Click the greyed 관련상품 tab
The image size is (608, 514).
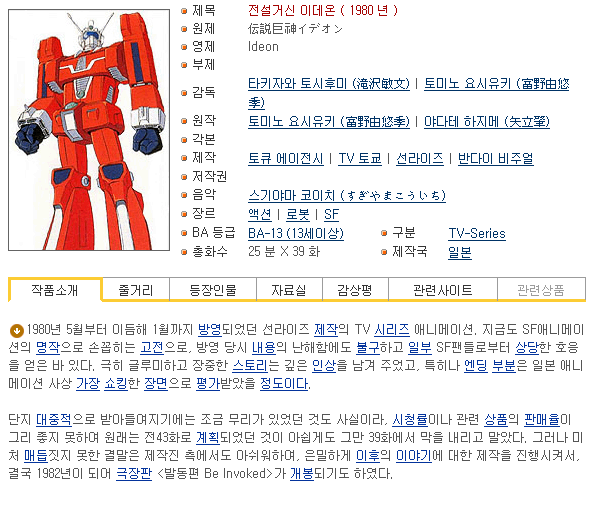(x=541, y=290)
